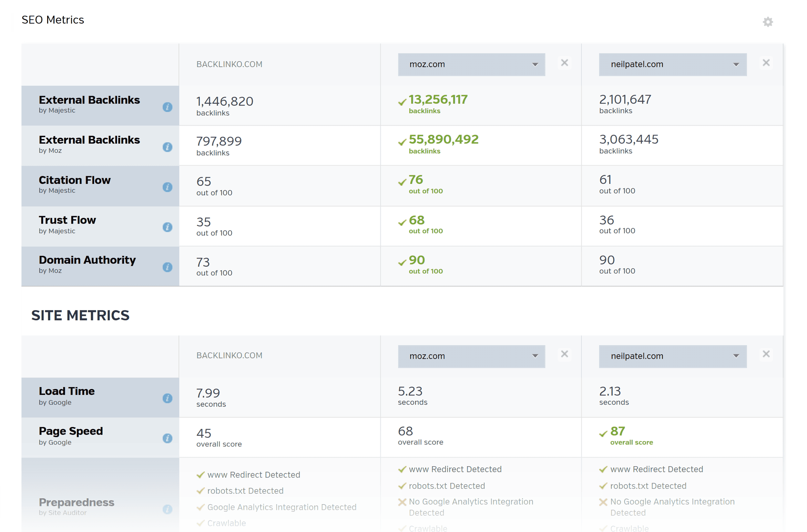Click Domain Authority value 73
Screen dimensions: 807x532
(203, 262)
